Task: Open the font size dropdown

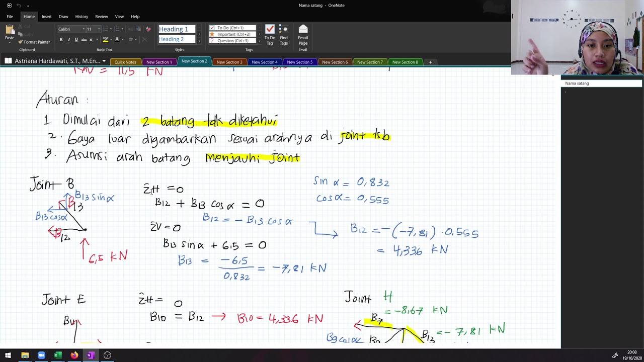Action: click(99, 29)
